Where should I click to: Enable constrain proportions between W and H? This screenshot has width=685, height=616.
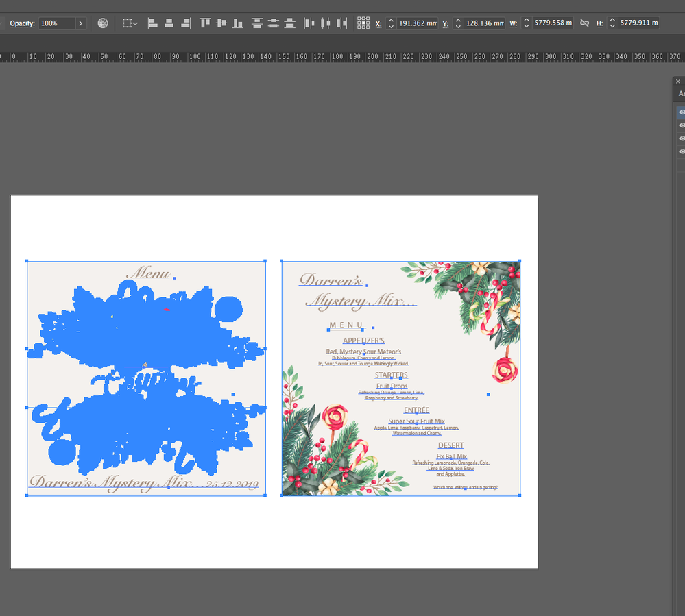584,23
